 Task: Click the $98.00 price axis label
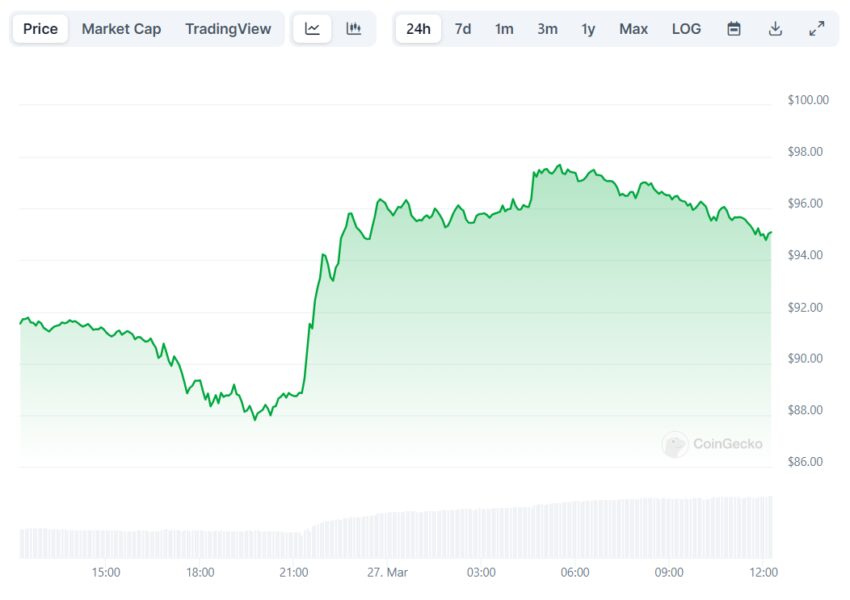tap(807, 152)
